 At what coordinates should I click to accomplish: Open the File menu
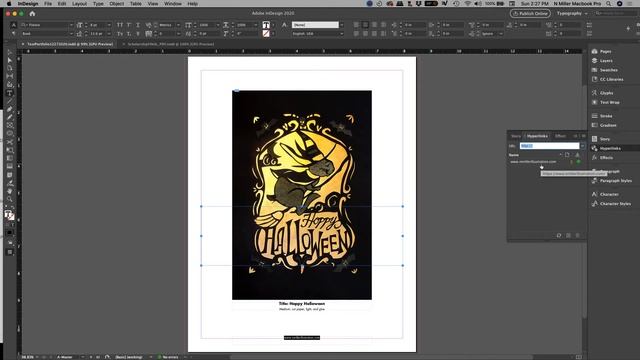click(x=48, y=4)
